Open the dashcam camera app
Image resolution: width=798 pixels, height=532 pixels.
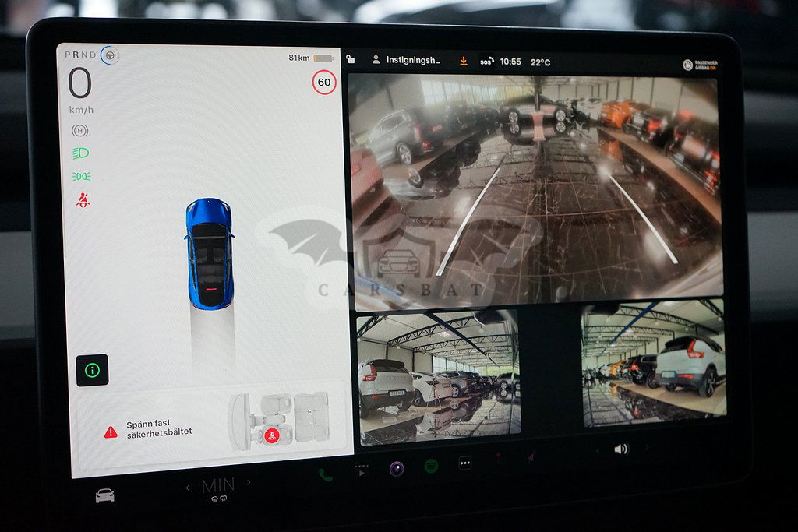(397, 468)
